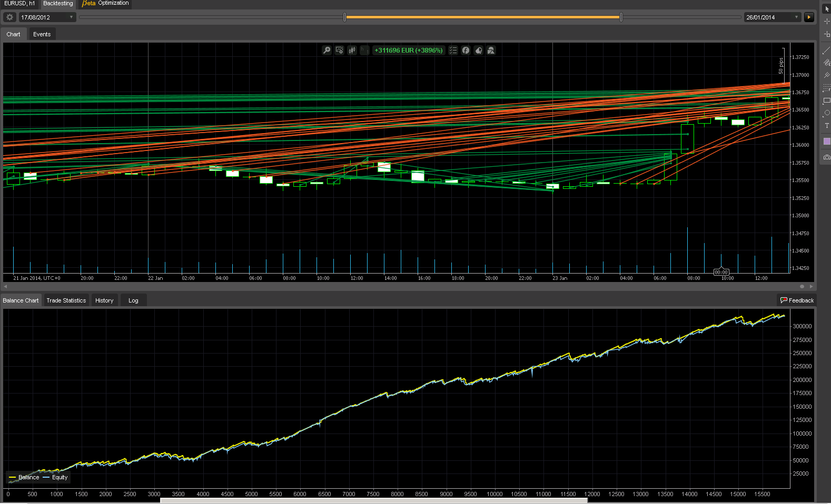The height and width of the screenshot is (504, 831).
Task: Activate the crosshair cursor tool
Action: pos(826,22)
